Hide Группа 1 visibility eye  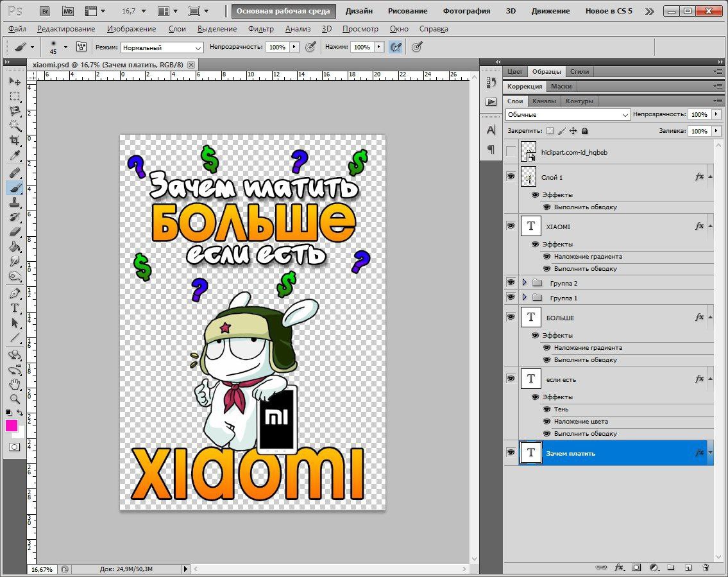511,297
